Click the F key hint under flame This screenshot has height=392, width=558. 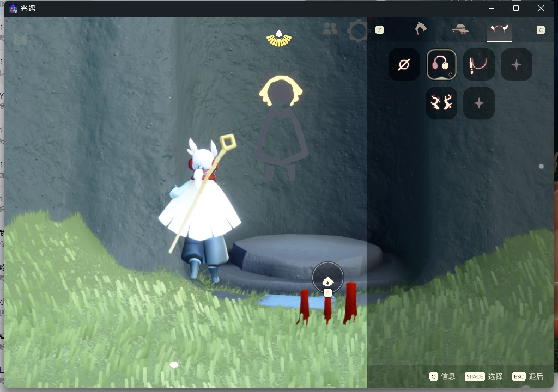click(327, 293)
